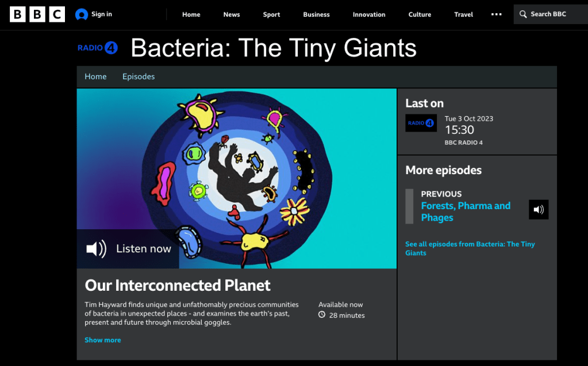
Task: Click the Sign in account icon
Action: point(82,14)
